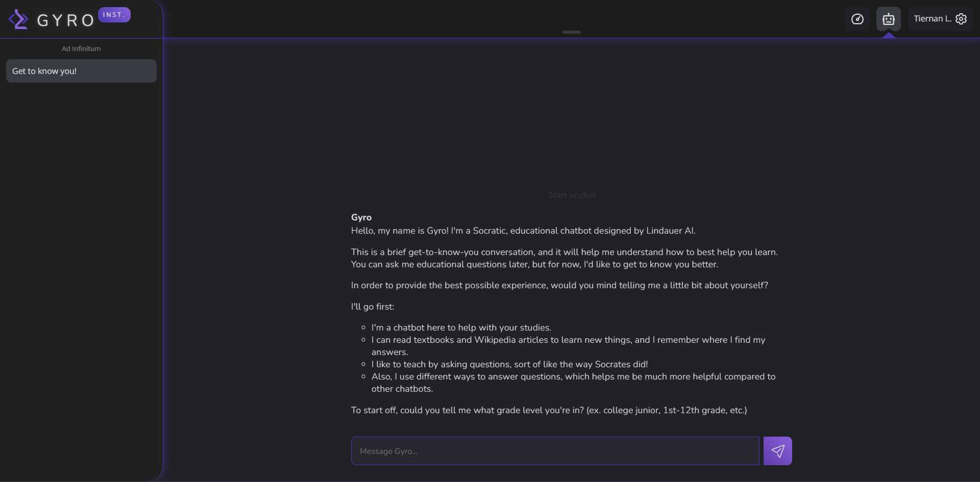
Task: Open the dashboard gauge icon
Action: click(x=857, y=19)
